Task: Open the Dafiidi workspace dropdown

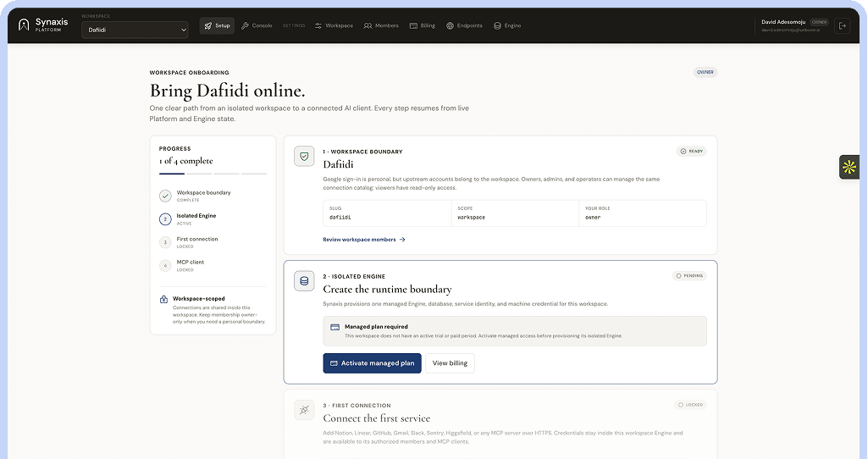Action: pyautogui.click(x=135, y=30)
